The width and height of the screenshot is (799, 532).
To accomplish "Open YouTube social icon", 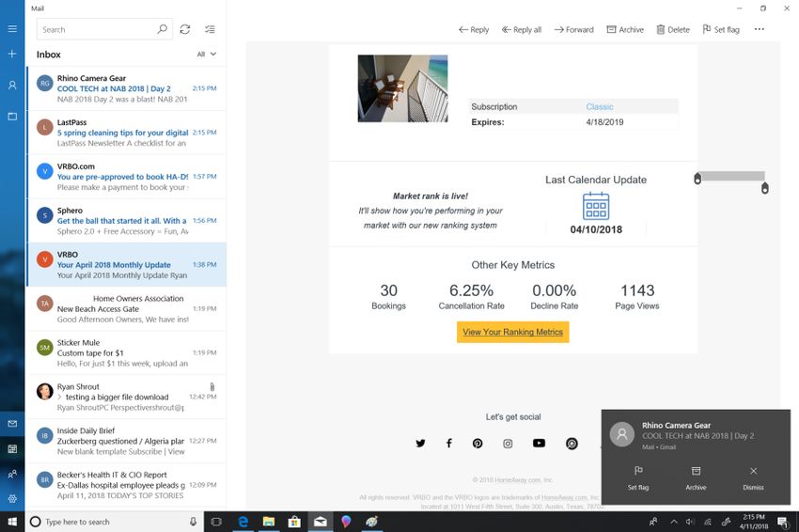I will [x=540, y=444].
